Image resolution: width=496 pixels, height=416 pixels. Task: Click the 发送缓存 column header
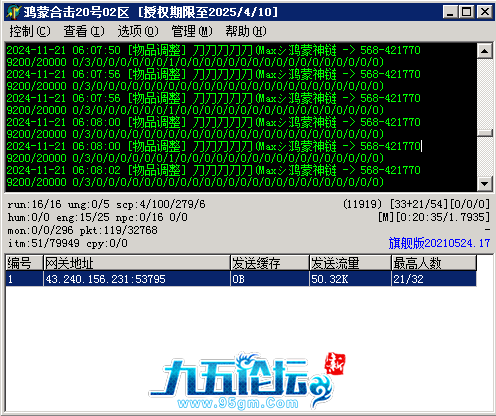(270, 263)
